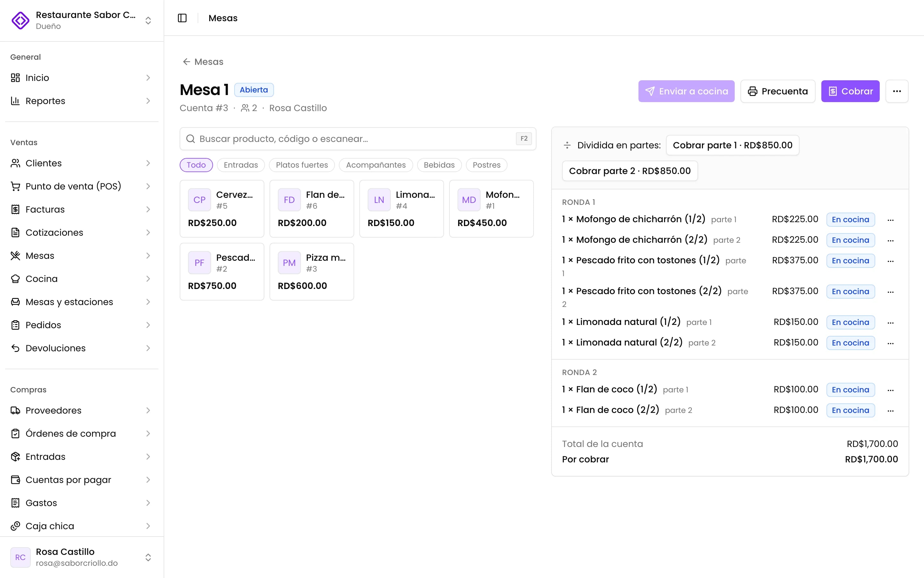Click the Devoluciones undo arrow icon

(x=15, y=348)
